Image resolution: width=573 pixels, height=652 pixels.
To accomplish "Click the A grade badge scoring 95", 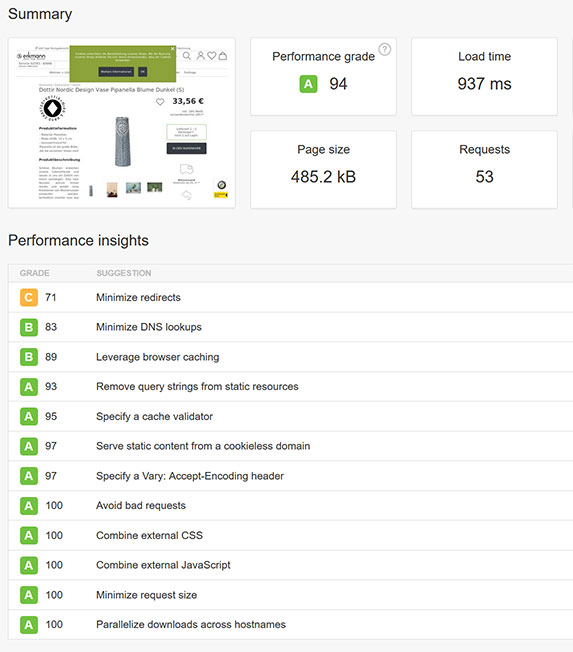I will click(29, 416).
